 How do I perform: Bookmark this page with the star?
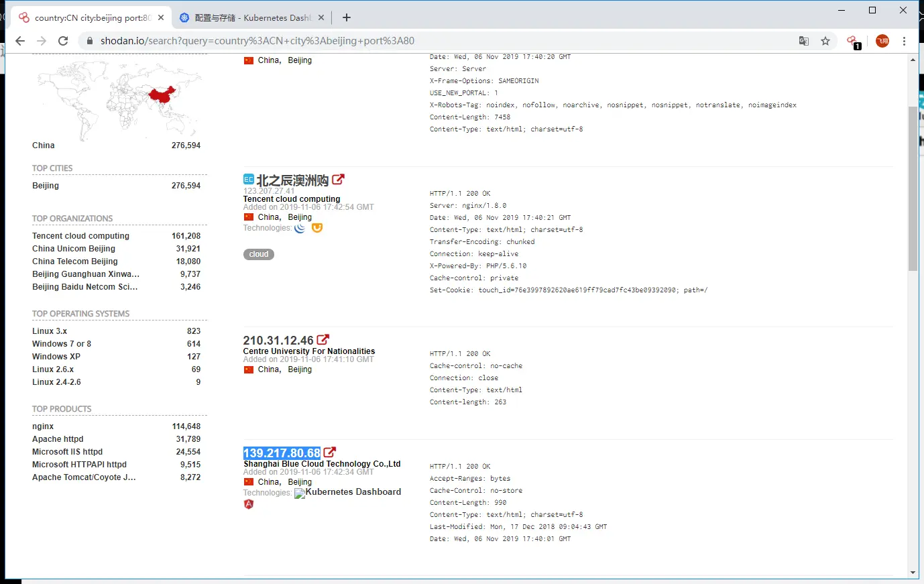[x=825, y=41]
